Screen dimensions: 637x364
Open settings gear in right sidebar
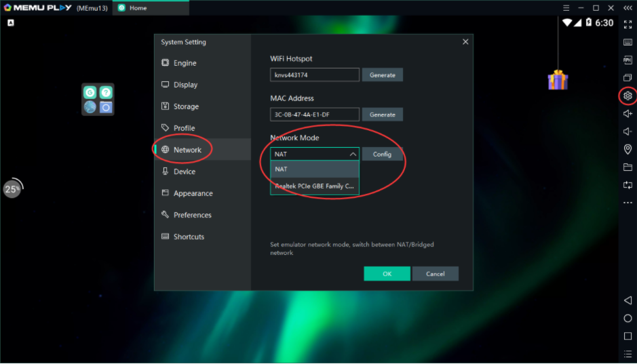point(628,96)
